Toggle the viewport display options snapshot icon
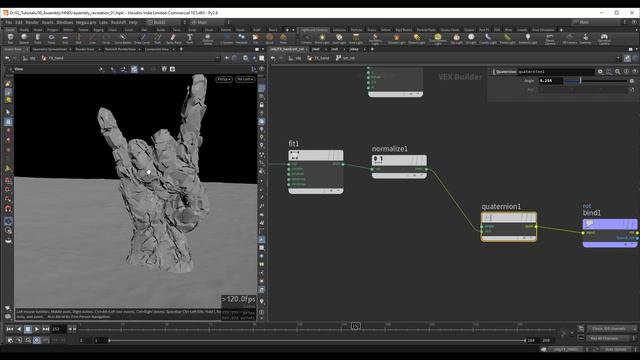Screen dimensions: 640x360 (x=172, y=69)
